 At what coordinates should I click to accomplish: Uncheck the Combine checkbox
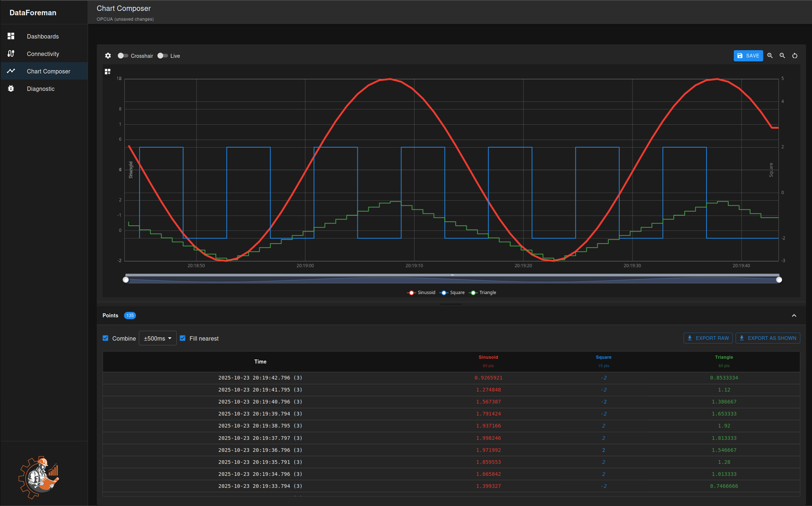105,338
